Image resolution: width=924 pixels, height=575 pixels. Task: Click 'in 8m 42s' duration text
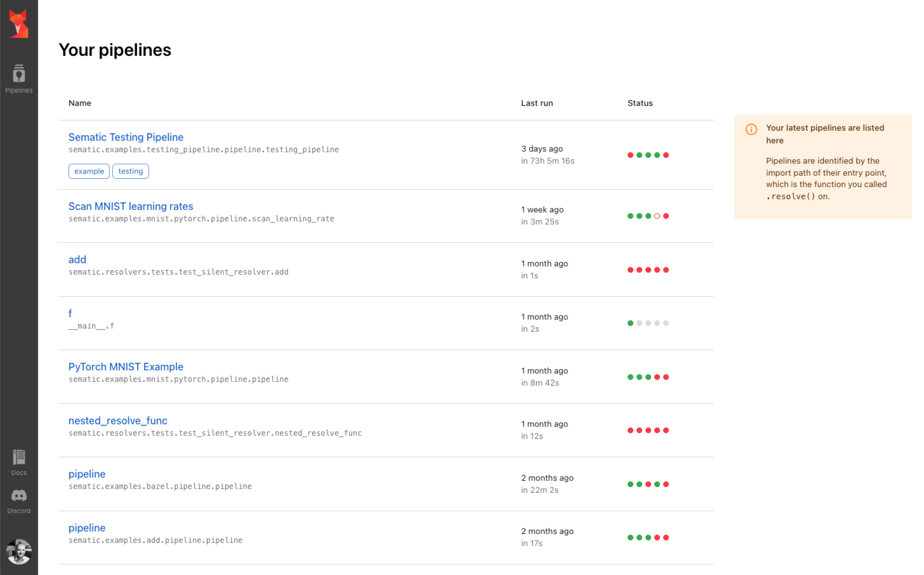540,383
